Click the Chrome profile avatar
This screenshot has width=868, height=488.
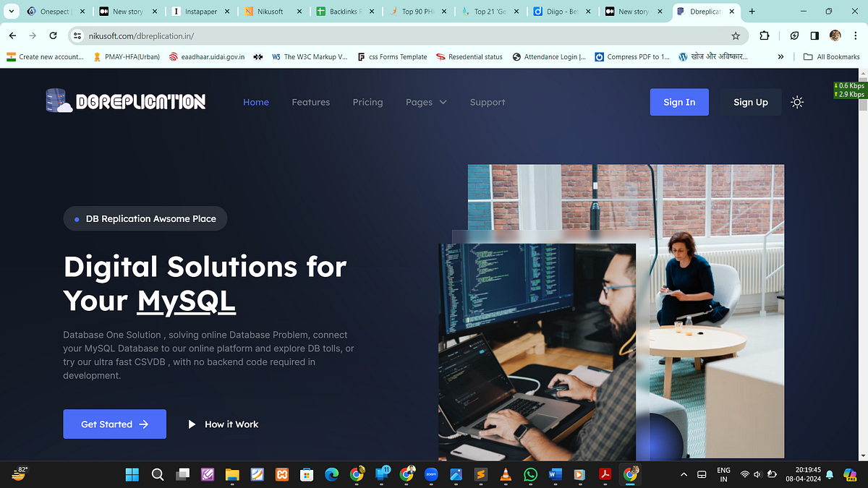pyautogui.click(x=835, y=35)
